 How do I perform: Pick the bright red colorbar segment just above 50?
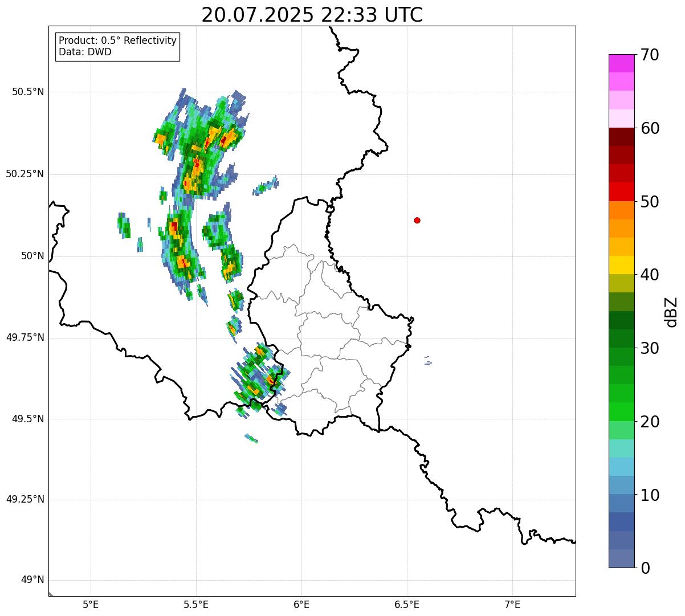click(x=621, y=191)
